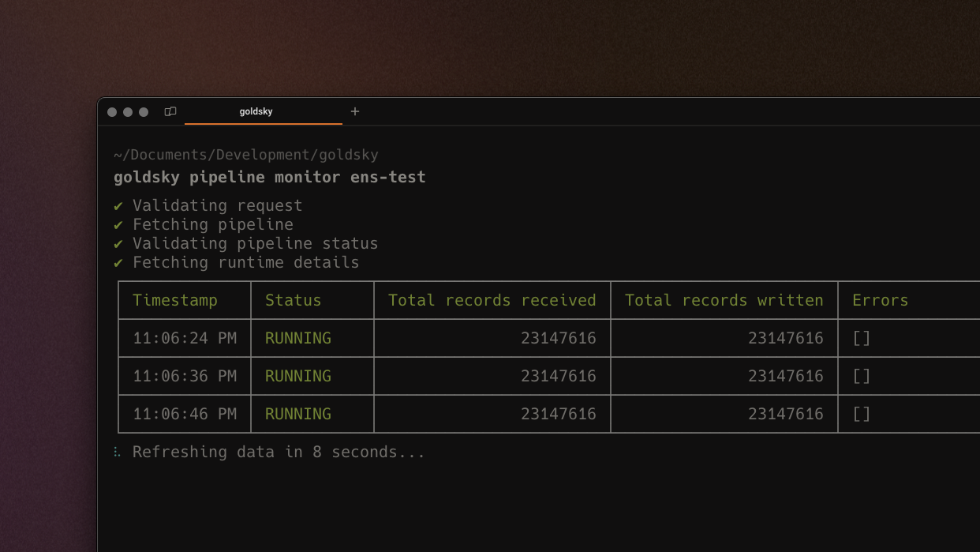Select the goldsky tab
Viewport: 980px width, 552px height.
pos(264,111)
